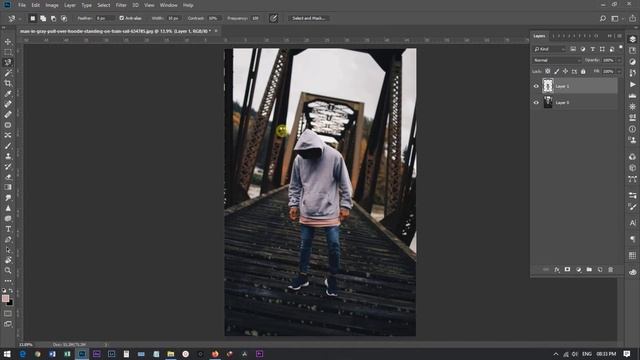Hide Layer 1 visibility eye
This screenshot has width=640, height=360.
click(536, 86)
